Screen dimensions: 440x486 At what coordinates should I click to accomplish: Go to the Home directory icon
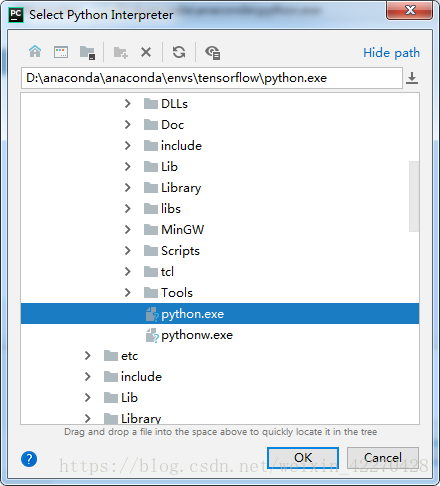pos(35,52)
